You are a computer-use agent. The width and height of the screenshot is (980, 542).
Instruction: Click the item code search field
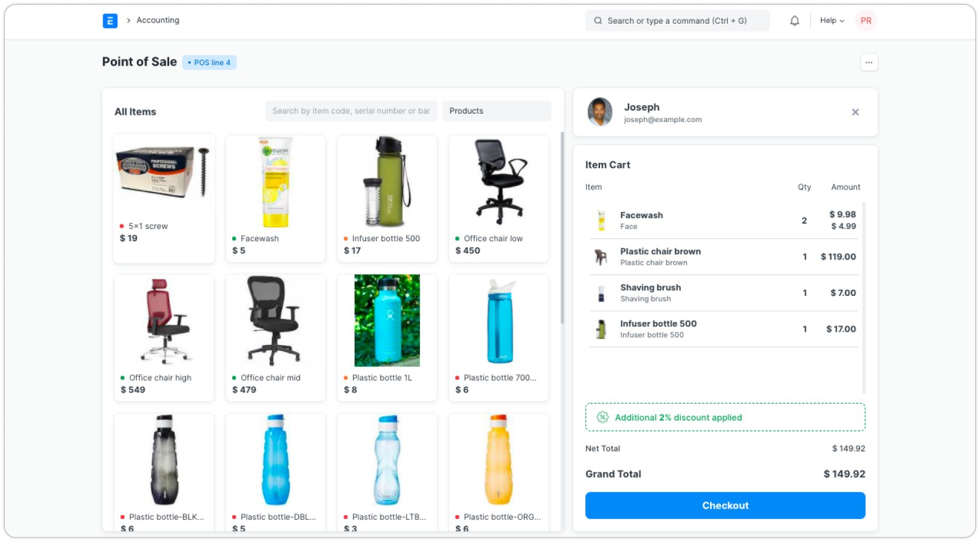[x=351, y=111]
